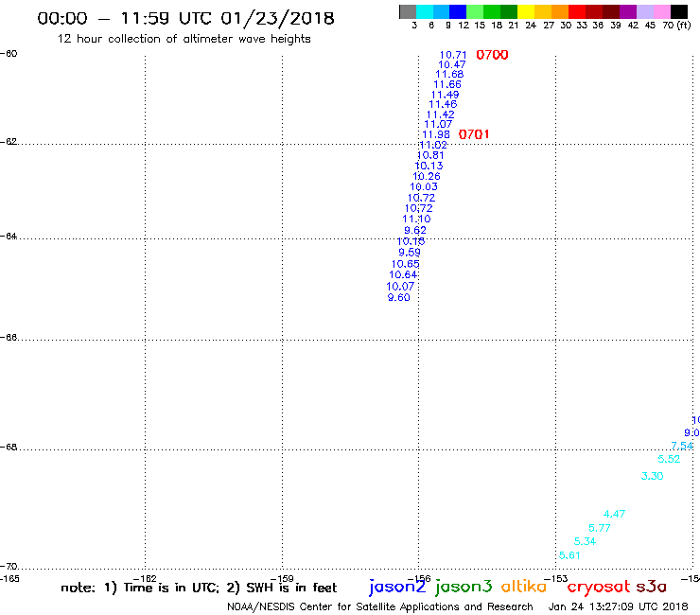Click the 7.54 wave height value

[x=682, y=446]
